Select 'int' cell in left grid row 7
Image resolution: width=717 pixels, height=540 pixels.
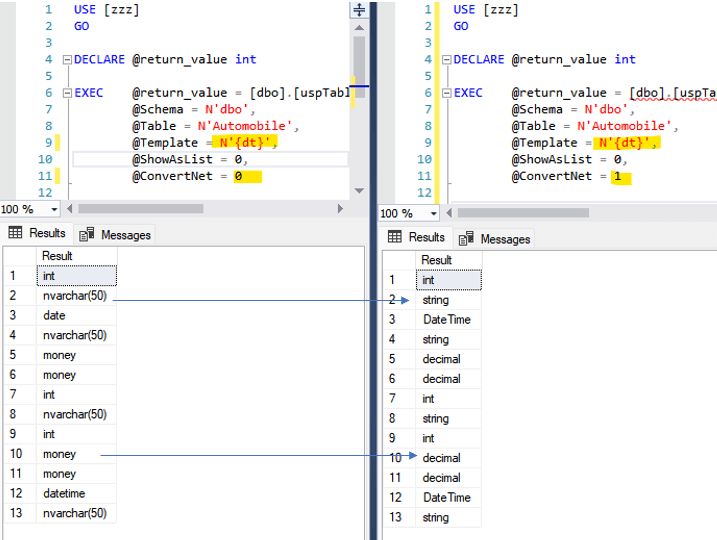click(x=76, y=395)
